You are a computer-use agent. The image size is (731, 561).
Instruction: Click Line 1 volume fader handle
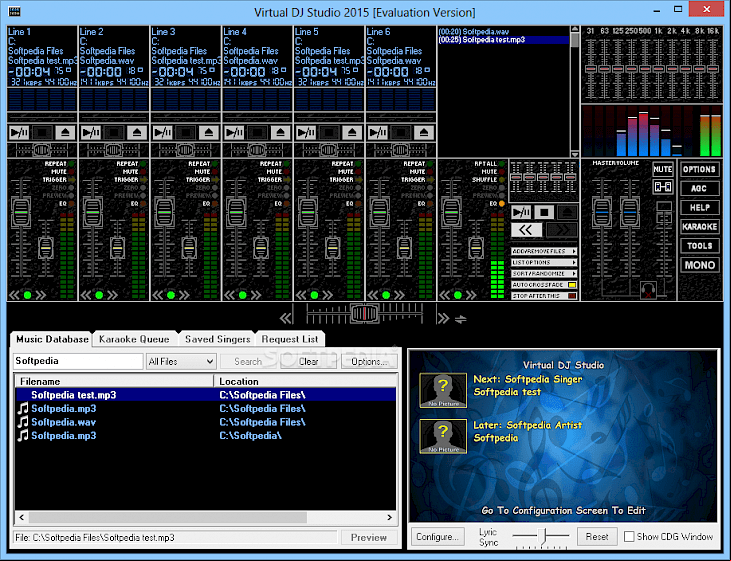click(x=21, y=212)
